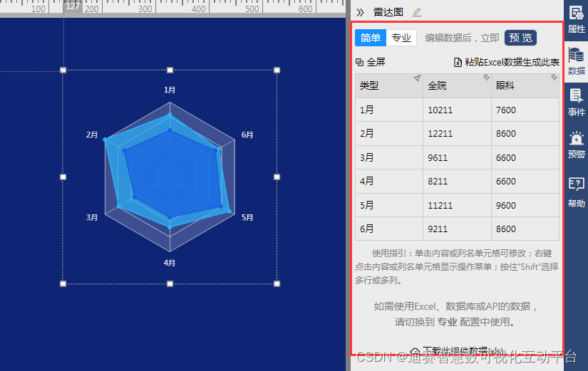Click the 全屏 fullscreen icon
The image size is (588, 371).
359,62
